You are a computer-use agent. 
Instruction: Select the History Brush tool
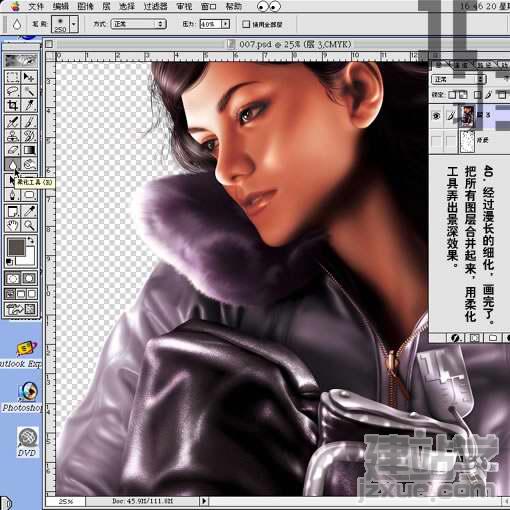[x=29, y=136]
